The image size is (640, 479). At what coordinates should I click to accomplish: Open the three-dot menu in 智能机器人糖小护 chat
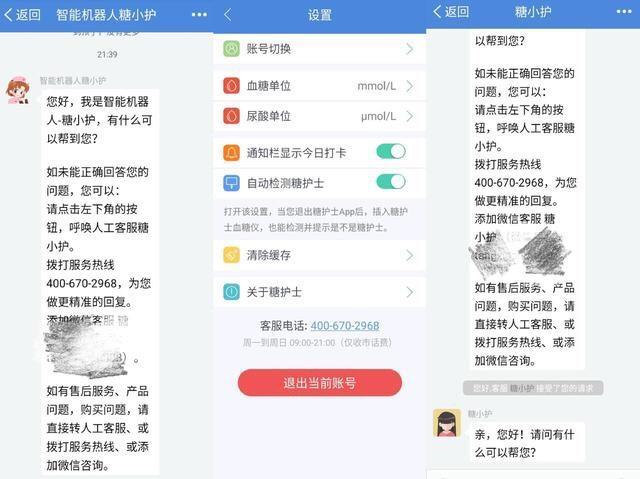coord(199,15)
